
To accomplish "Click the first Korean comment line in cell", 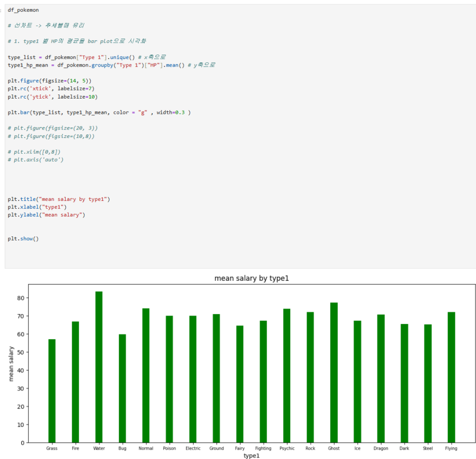I will click(46, 26).
